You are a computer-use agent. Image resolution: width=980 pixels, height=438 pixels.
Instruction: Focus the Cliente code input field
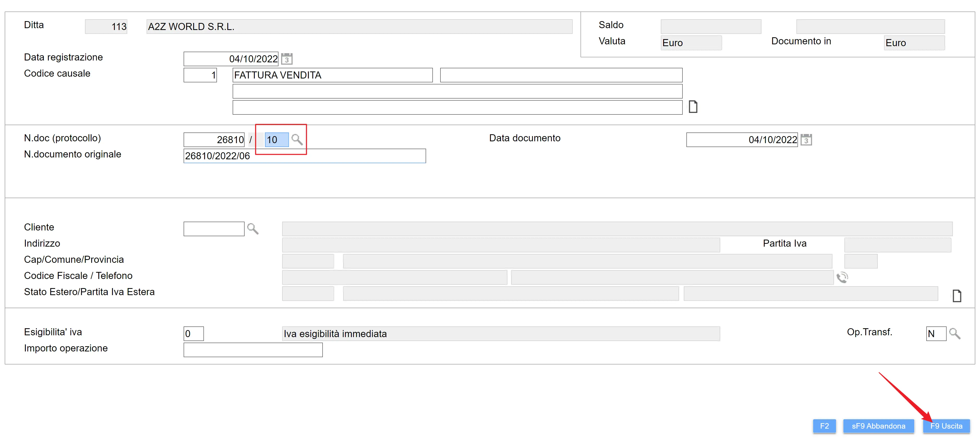pos(214,229)
